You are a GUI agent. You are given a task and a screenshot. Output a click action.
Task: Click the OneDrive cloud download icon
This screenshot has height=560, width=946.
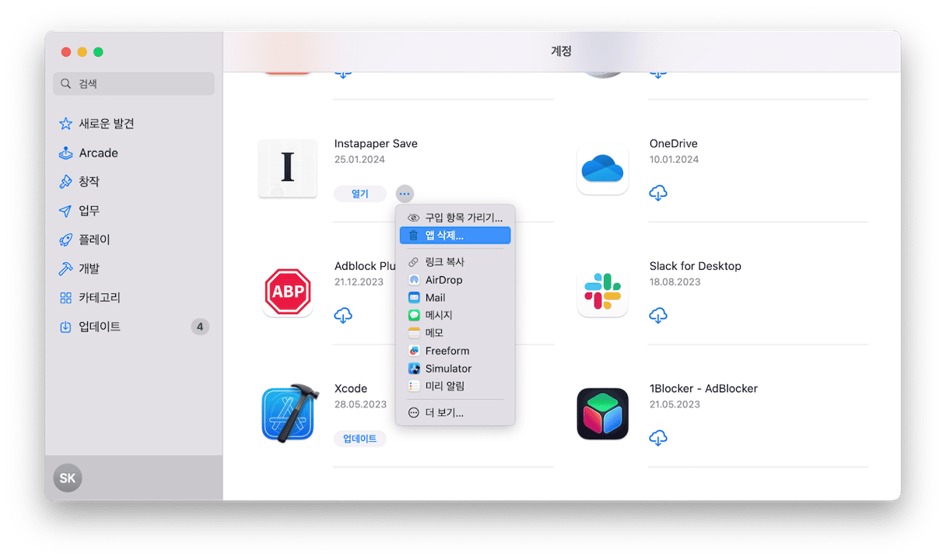[x=658, y=193]
